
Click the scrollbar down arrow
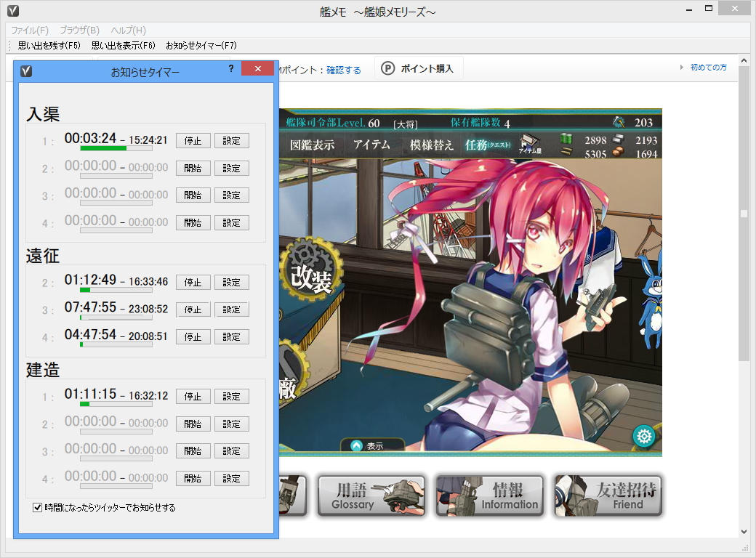coord(744,532)
